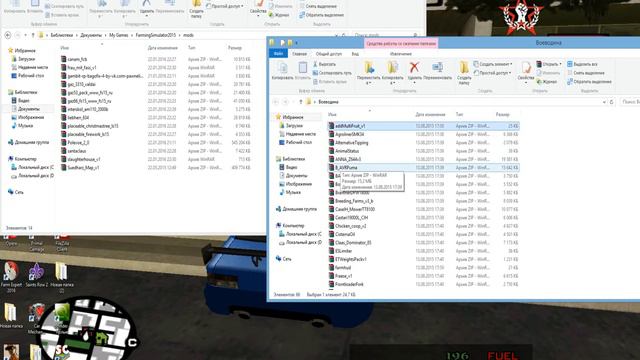640x360 pixels.
Task: Click Библиотеки breadcrumb in mods window
Action: pos(62,36)
